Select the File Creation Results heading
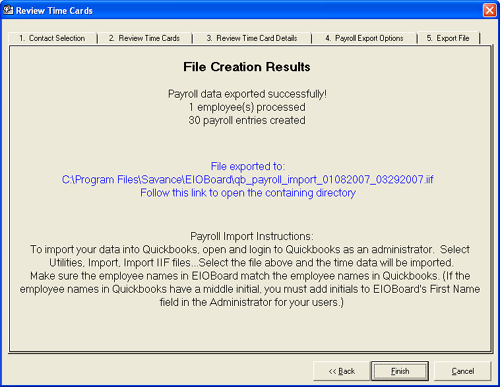The height and width of the screenshot is (387, 500). coord(247,67)
